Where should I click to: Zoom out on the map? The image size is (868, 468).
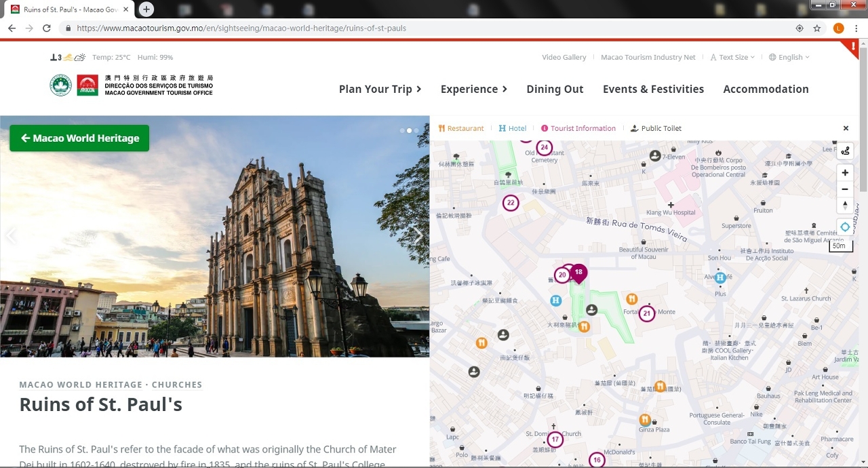tap(844, 189)
